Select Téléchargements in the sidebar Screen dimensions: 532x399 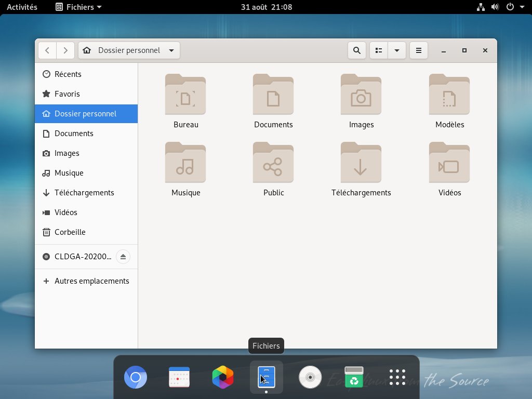[86, 193]
